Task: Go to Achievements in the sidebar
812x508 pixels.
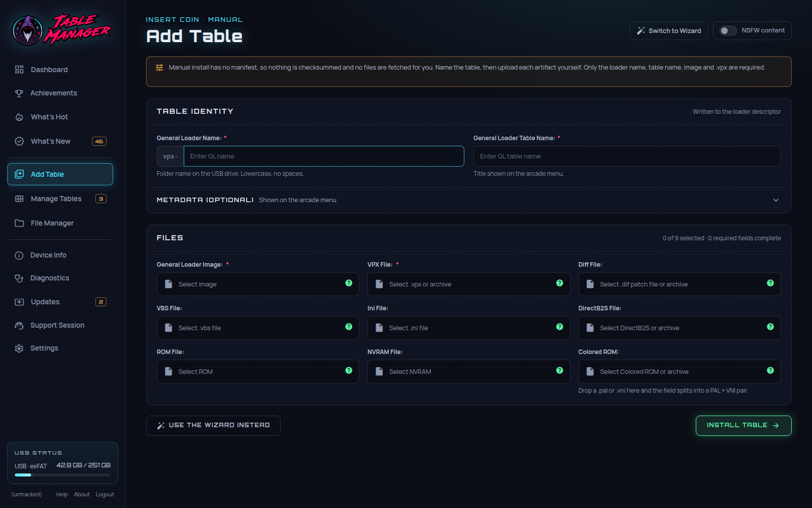Action: pyautogui.click(x=60, y=93)
